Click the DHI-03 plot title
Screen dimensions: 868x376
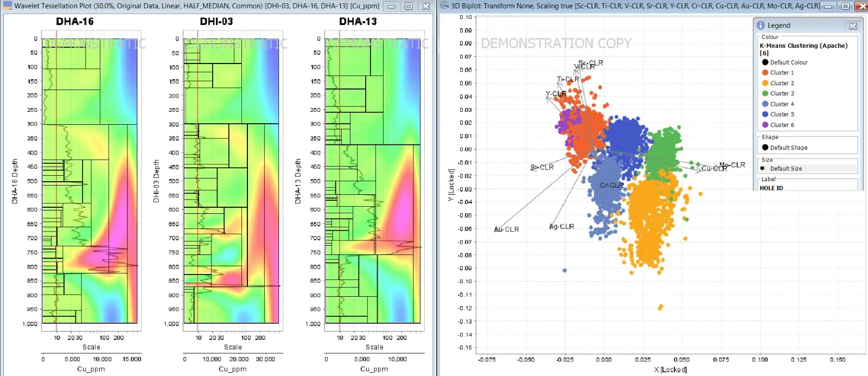point(216,22)
